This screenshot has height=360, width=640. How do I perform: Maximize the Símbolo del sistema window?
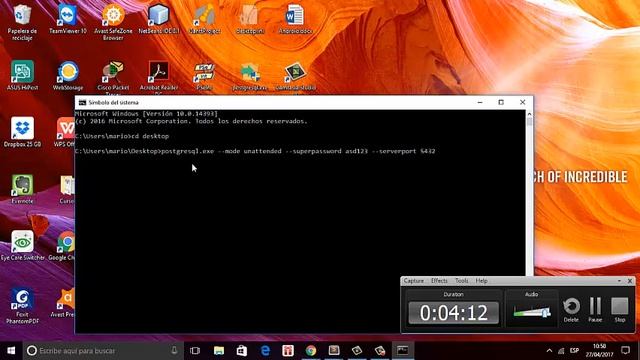501,102
